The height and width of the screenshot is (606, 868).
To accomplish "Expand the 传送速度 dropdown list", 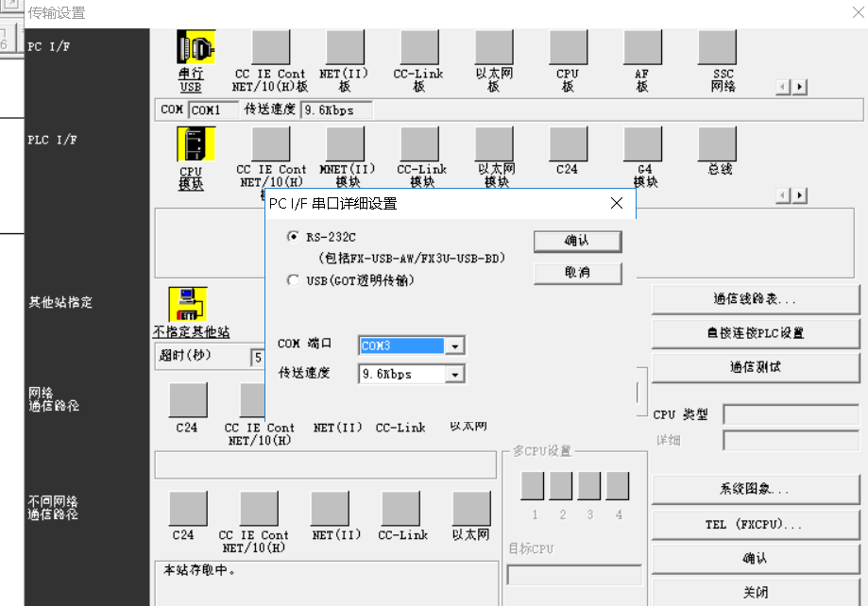I will tap(455, 375).
